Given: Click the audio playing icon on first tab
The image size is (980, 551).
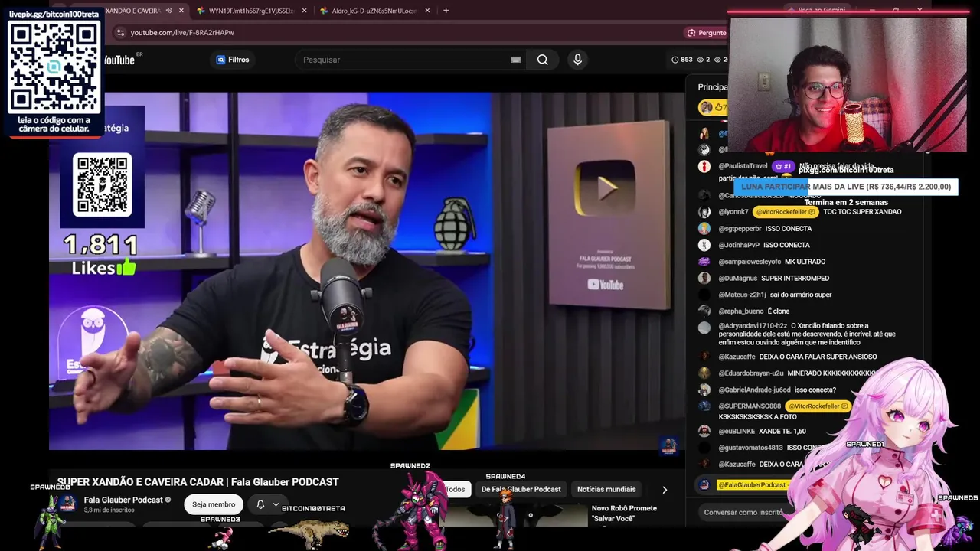Looking at the screenshot, I should [x=168, y=11].
